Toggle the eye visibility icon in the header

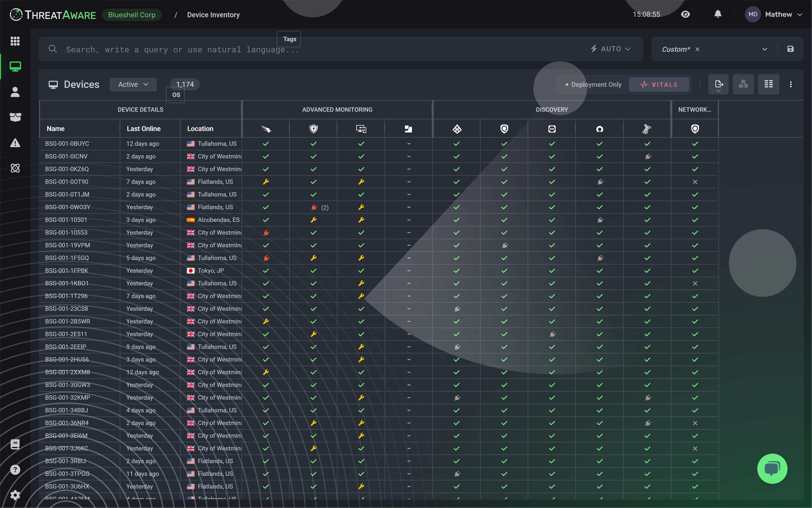(x=685, y=14)
